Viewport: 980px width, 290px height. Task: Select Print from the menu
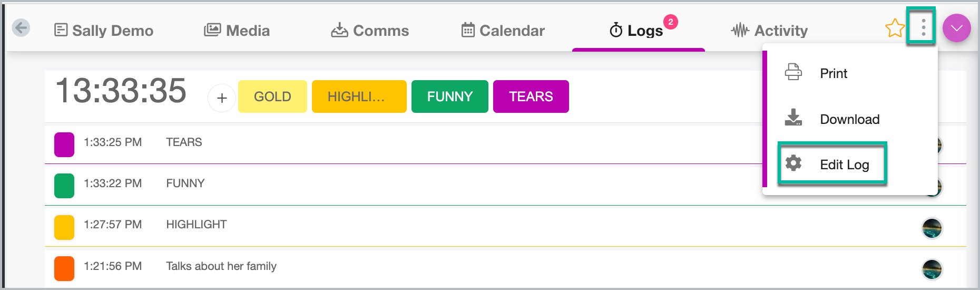(833, 73)
